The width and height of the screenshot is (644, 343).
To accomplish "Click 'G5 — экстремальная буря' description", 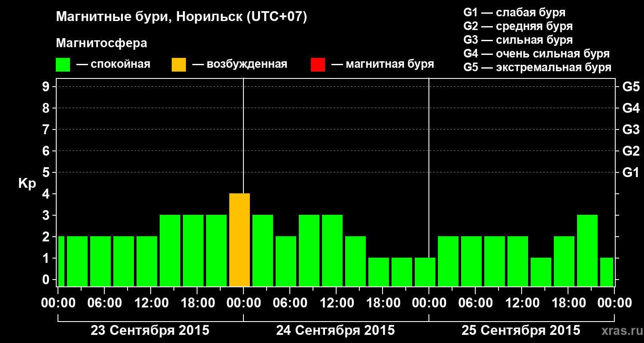I will (x=538, y=67).
